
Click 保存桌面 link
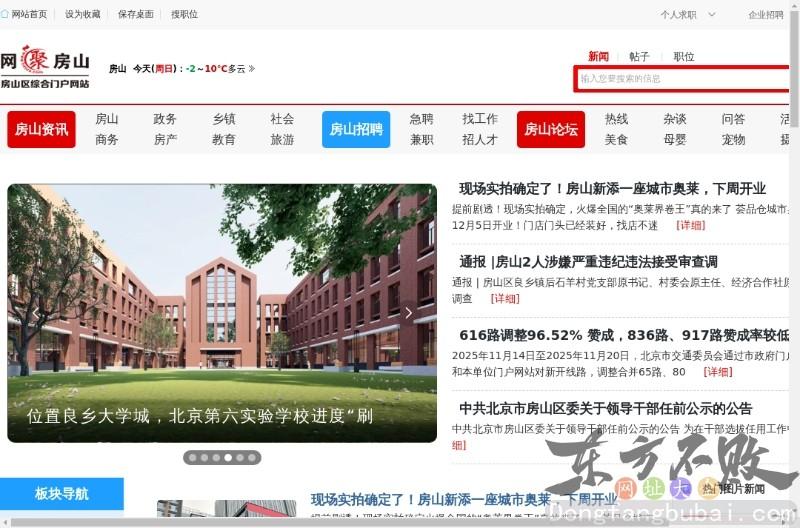click(x=136, y=14)
